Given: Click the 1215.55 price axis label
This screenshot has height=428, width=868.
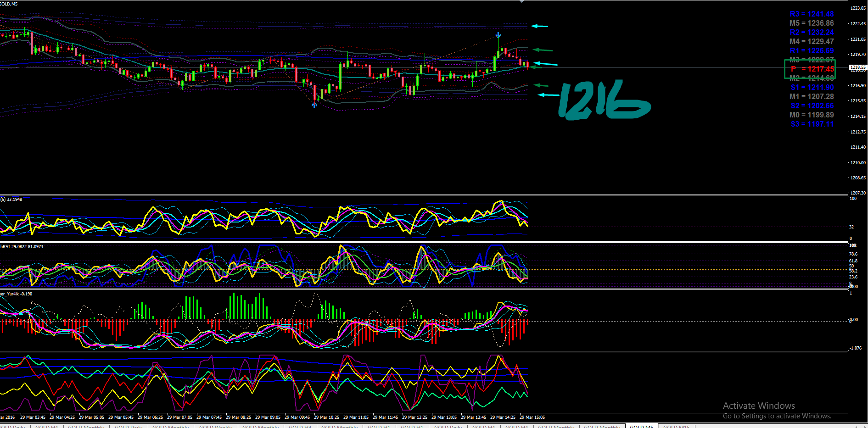Looking at the screenshot, I should tap(858, 100).
